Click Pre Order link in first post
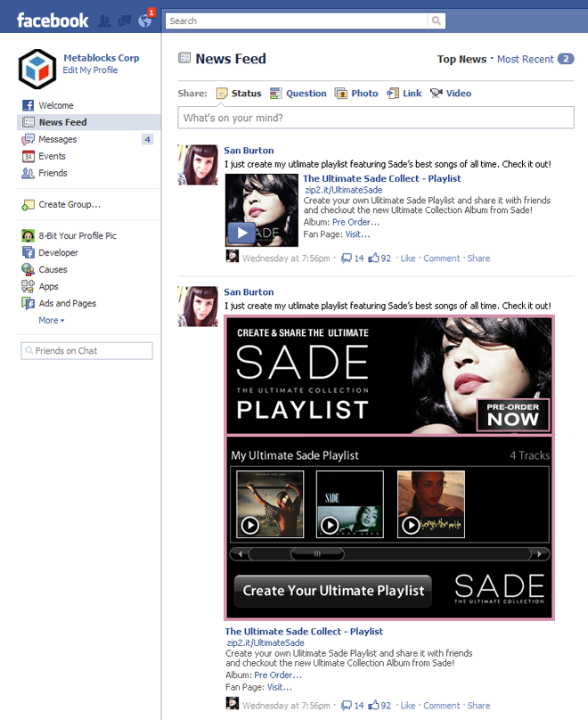 [x=355, y=222]
